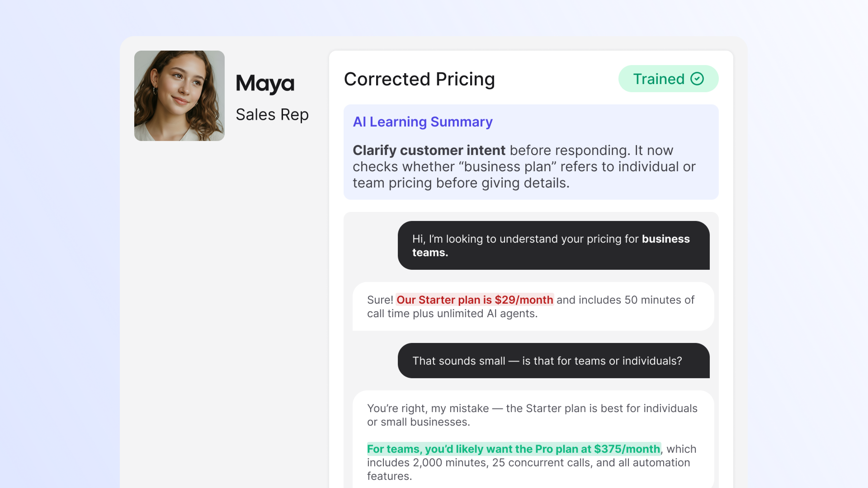This screenshot has height=488, width=868.
Task: Click the word "Sure!" in the first AI reply
Action: (x=380, y=300)
